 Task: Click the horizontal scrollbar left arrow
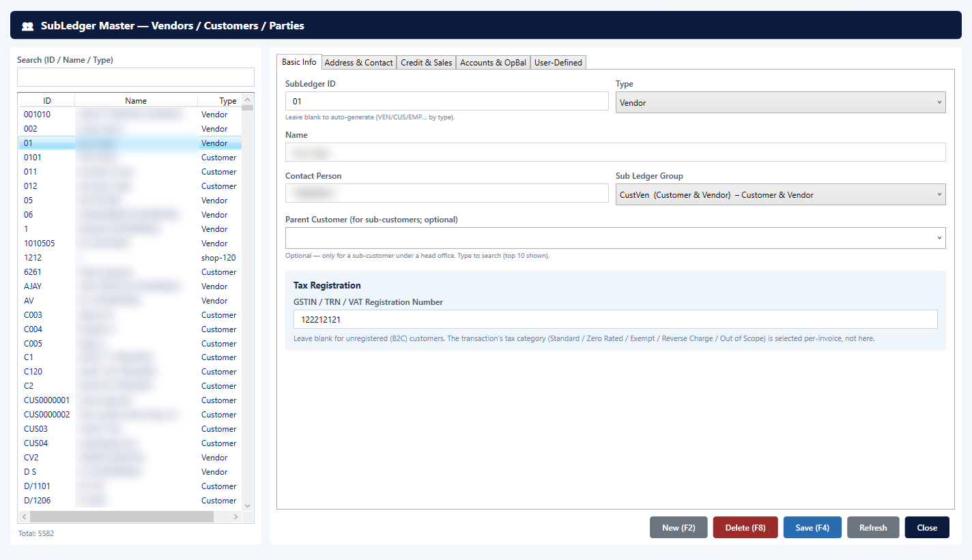click(24, 517)
